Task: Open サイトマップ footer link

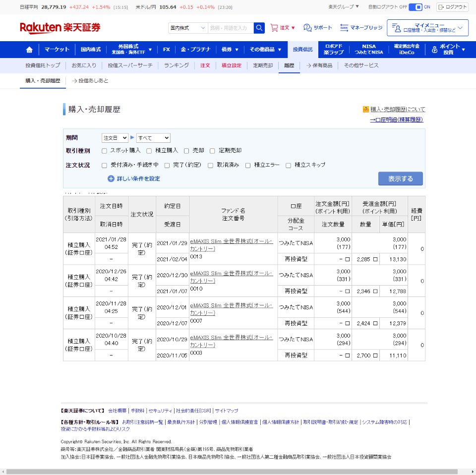Action: 227,411
